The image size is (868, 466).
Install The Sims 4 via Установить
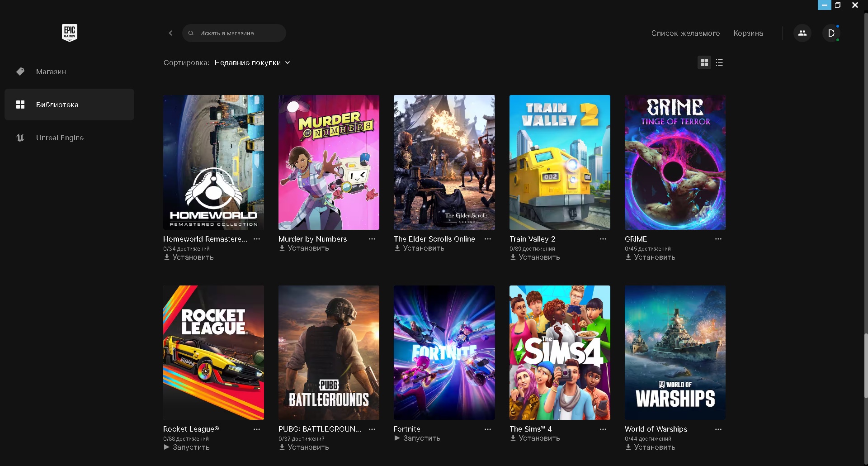(x=535, y=438)
